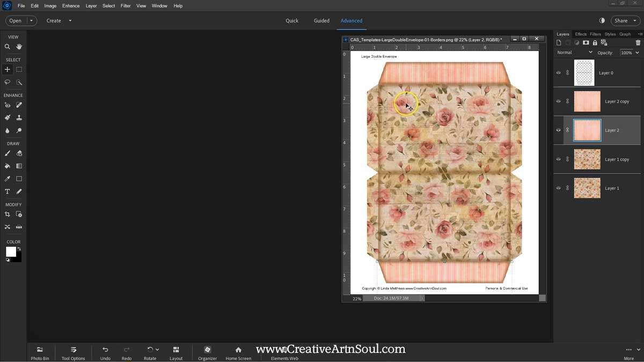Create a fill or adjustment layer

pos(577,42)
